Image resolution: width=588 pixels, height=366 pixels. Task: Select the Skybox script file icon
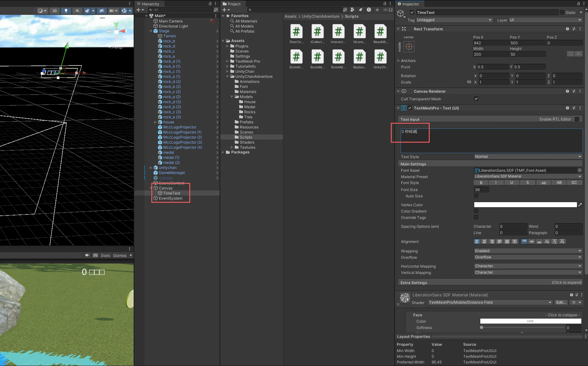[359, 57]
